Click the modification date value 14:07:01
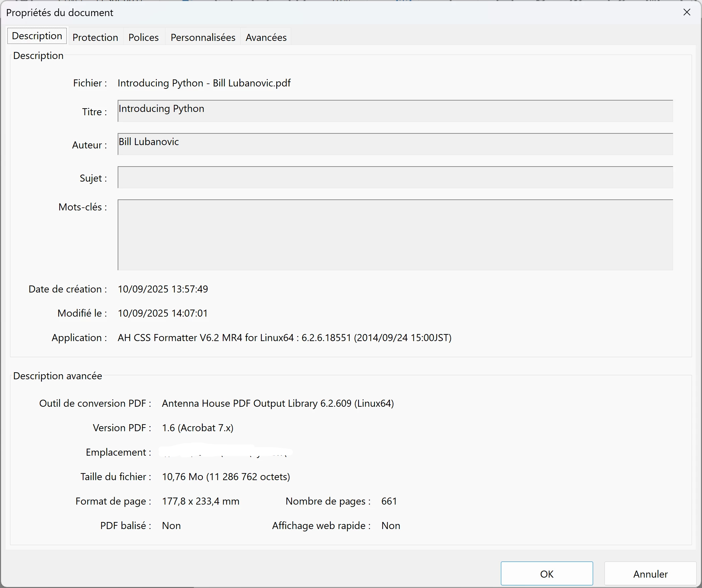Image resolution: width=702 pixels, height=588 pixels. tap(163, 313)
